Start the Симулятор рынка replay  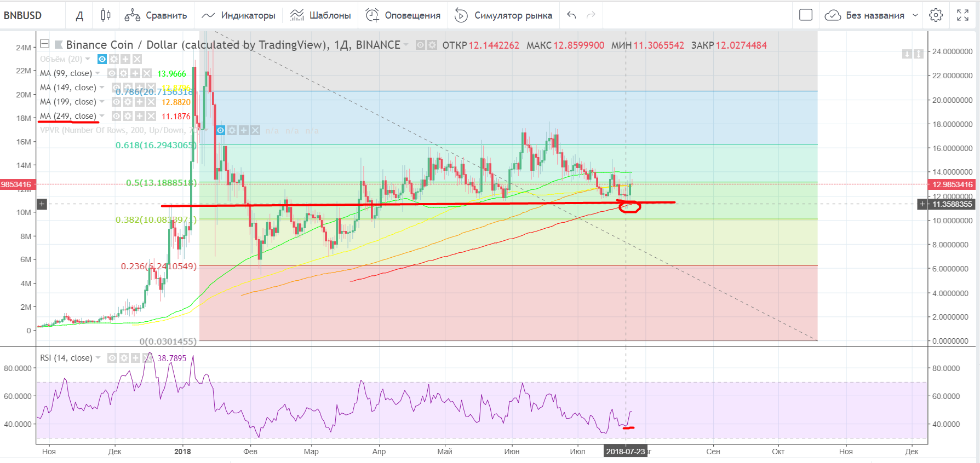[x=503, y=15]
